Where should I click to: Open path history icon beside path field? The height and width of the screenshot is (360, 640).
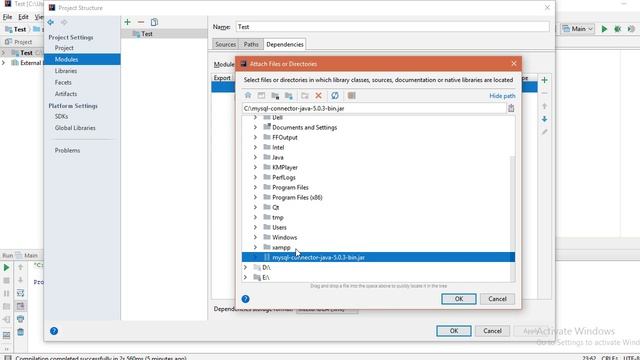click(511, 108)
